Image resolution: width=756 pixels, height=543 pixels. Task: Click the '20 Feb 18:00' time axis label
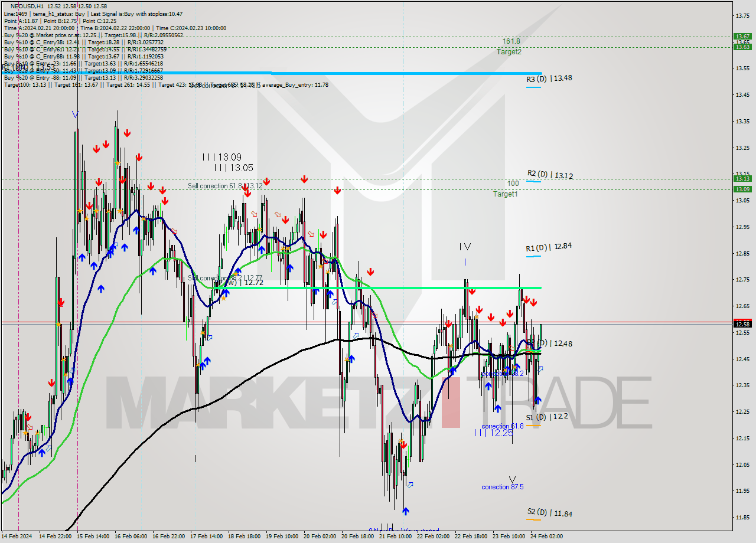(359, 537)
